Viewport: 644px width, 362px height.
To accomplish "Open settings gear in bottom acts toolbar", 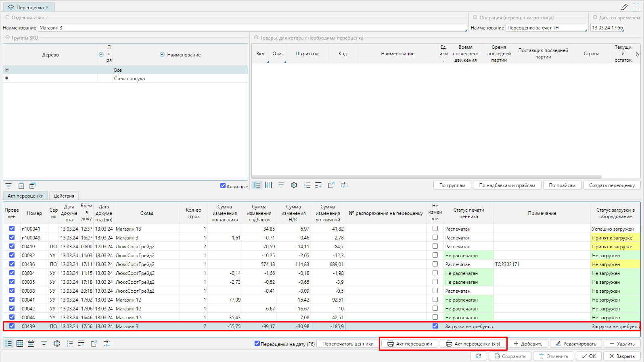I will click(x=57, y=343).
